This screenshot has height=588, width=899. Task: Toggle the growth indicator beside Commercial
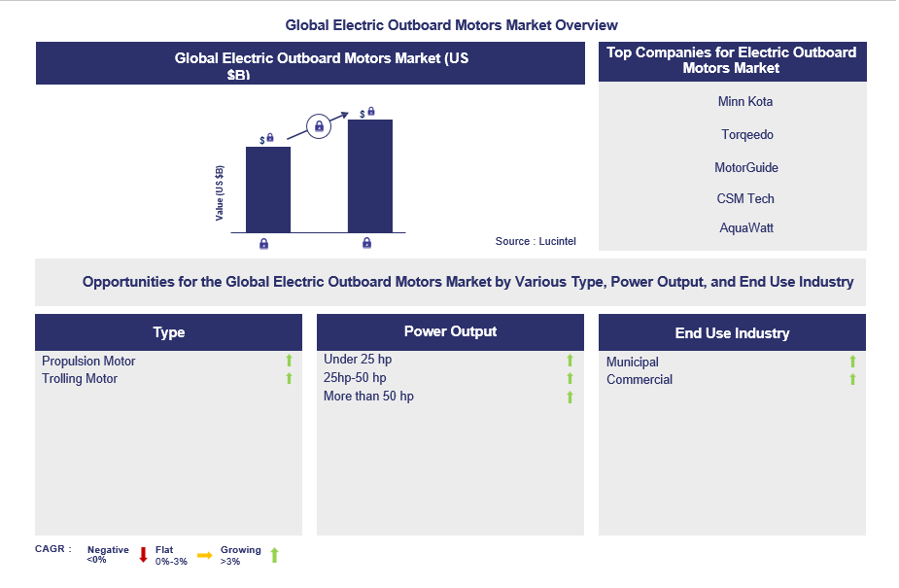tap(852, 379)
